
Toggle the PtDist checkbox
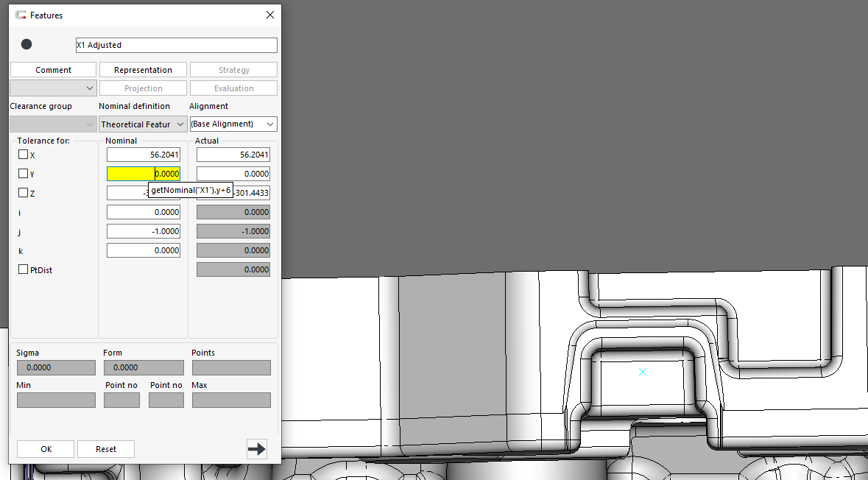24,269
